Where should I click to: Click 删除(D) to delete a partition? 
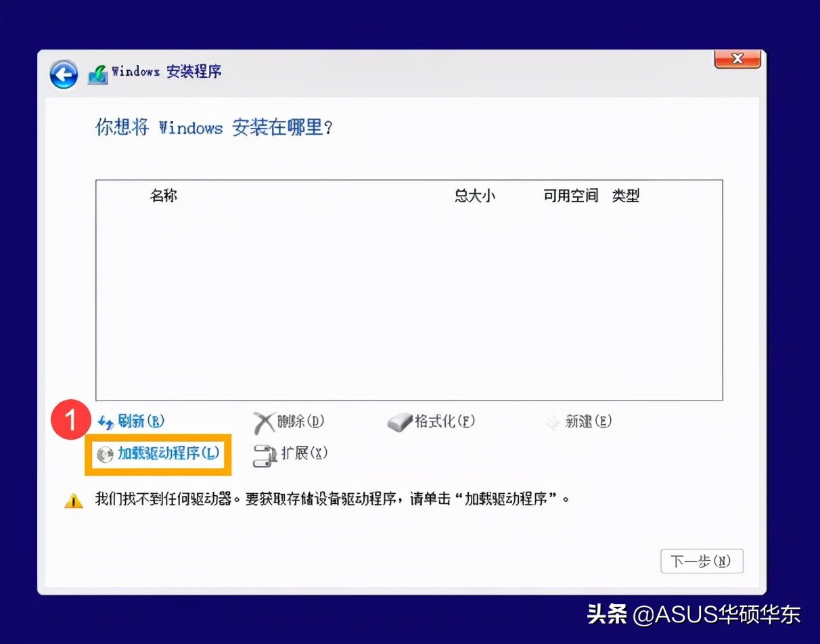[x=296, y=421]
